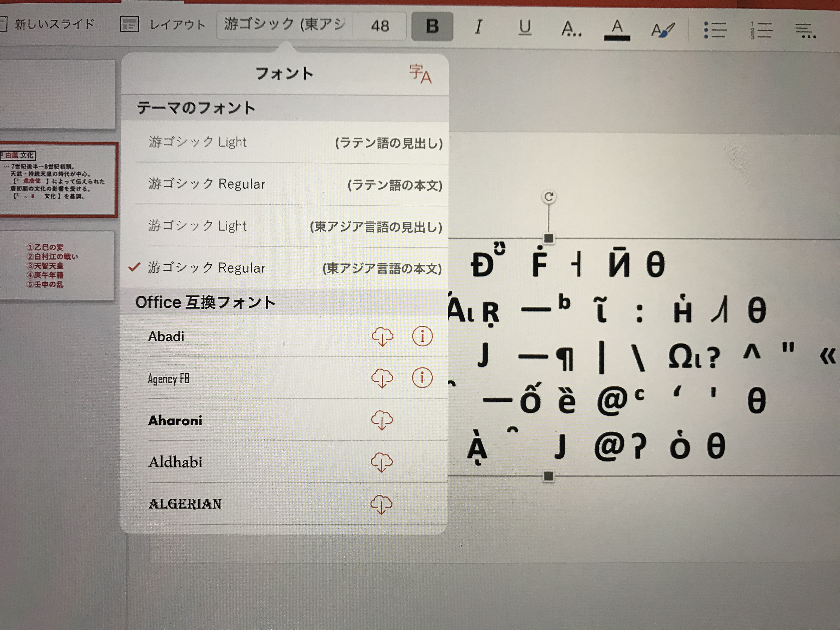The image size is (840, 630).
Task: Toggle bold formatting button
Action: (x=432, y=27)
